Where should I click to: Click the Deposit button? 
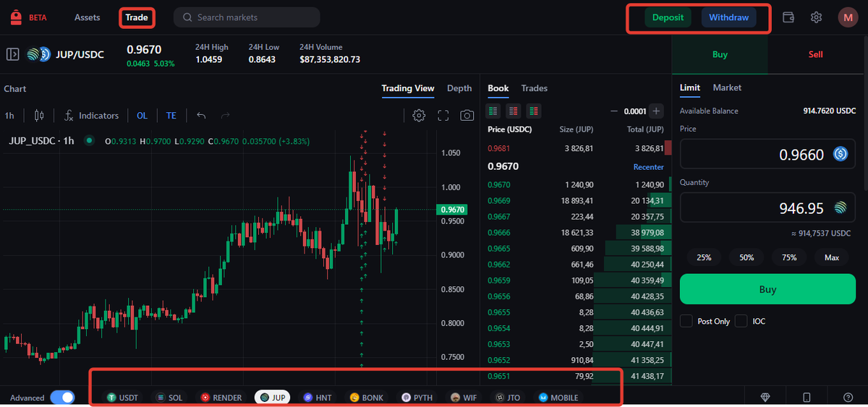coord(668,17)
